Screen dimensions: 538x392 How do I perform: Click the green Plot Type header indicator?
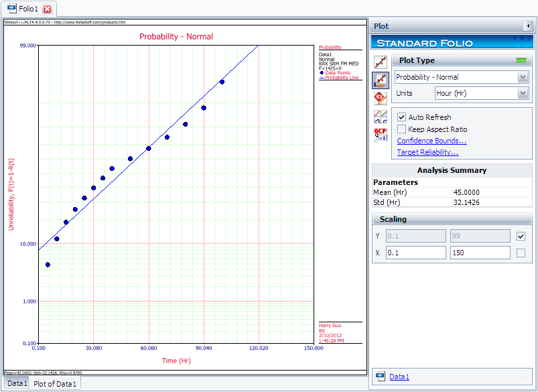[521, 60]
